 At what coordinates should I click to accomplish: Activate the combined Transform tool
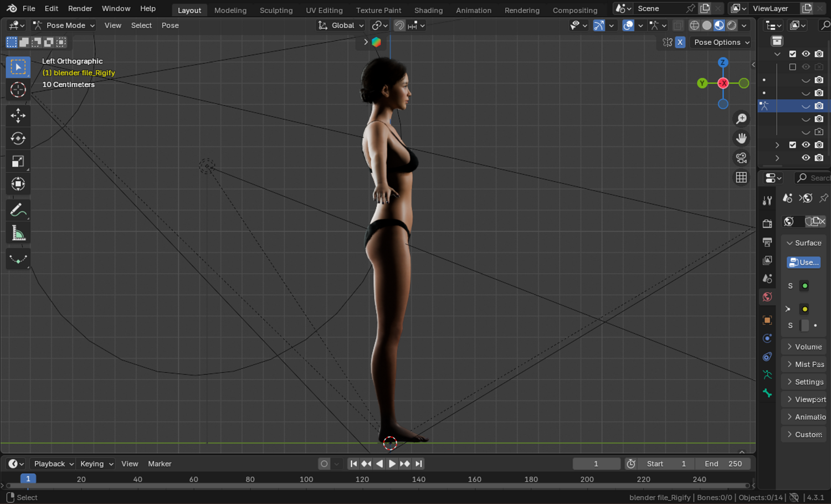[18, 184]
